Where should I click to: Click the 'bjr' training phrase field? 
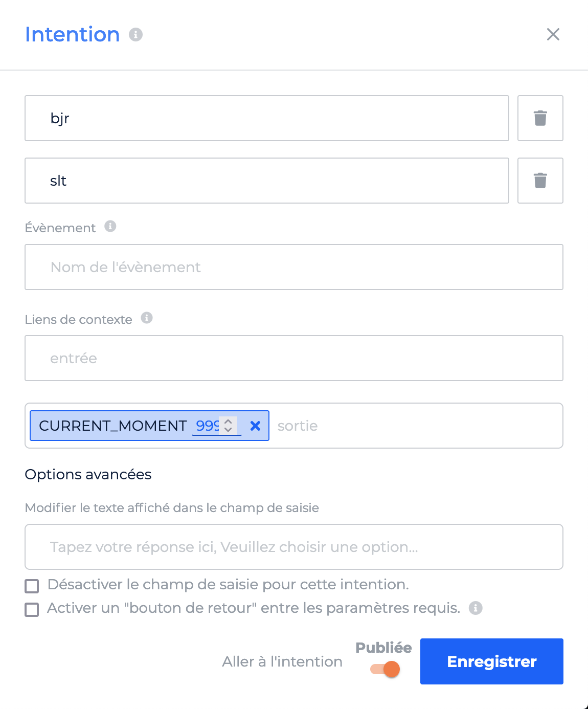(x=267, y=118)
